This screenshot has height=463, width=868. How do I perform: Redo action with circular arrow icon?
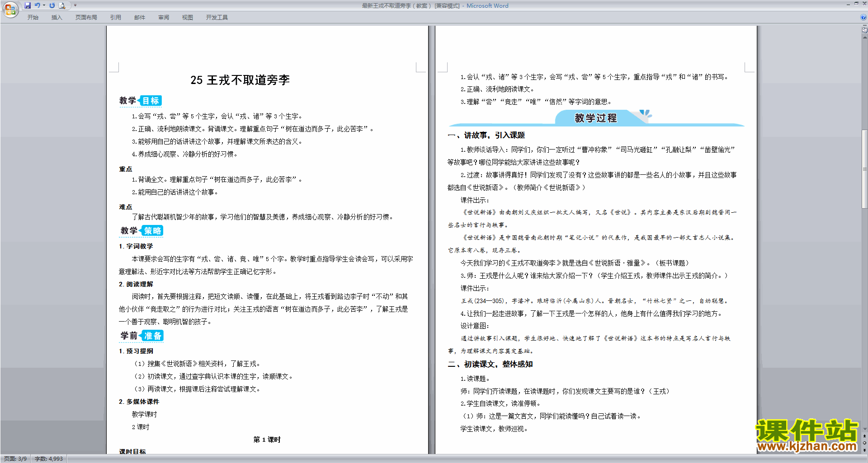52,5
